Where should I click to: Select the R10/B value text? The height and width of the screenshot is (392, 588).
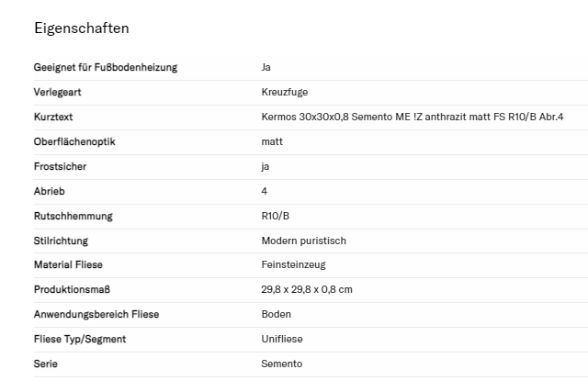tap(276, 216)
